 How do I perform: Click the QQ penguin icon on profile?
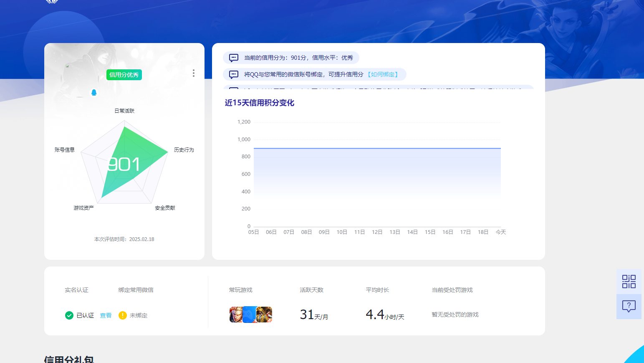click(94, 92)
